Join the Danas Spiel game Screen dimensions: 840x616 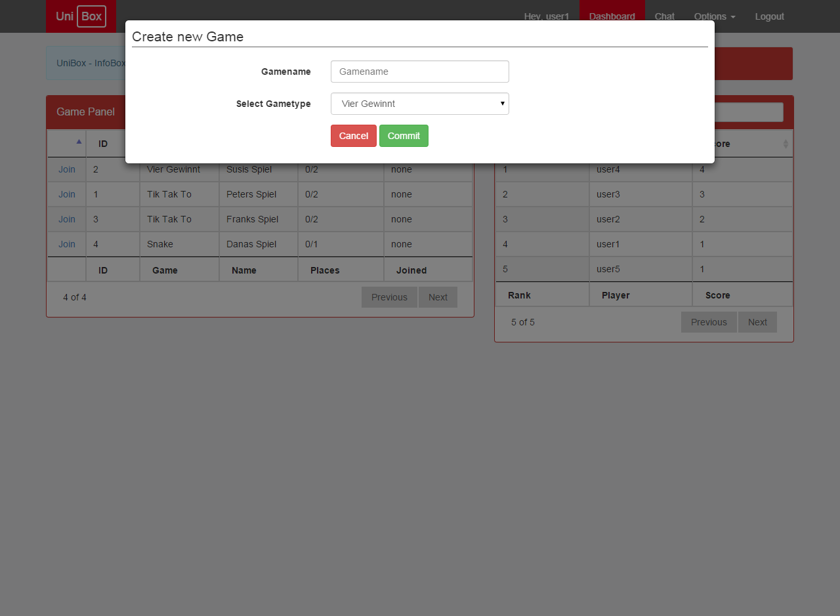pyautogui.click(x=67, y=244)
